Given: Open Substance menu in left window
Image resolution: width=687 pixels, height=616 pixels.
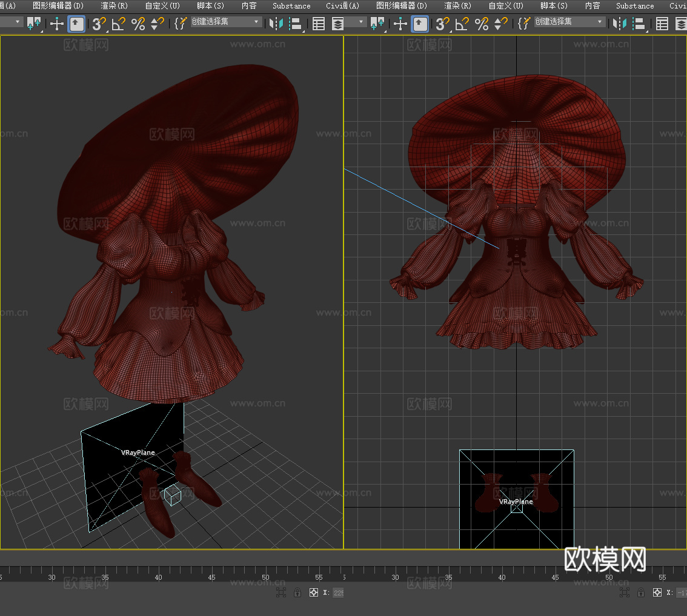Looking at the screenshot, I should 291,5.
